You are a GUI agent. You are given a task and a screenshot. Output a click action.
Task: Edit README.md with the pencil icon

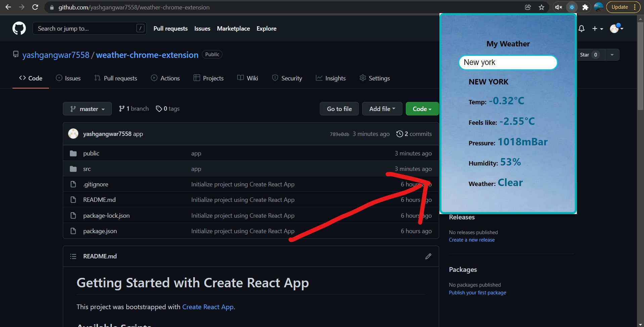(x=428, y=256)
